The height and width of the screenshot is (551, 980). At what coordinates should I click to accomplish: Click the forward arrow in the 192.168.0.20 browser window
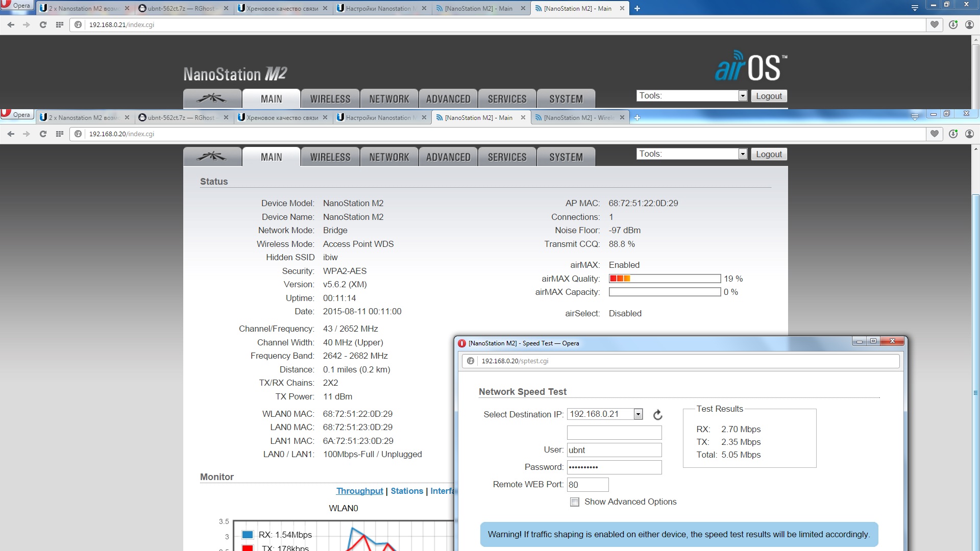27,134
